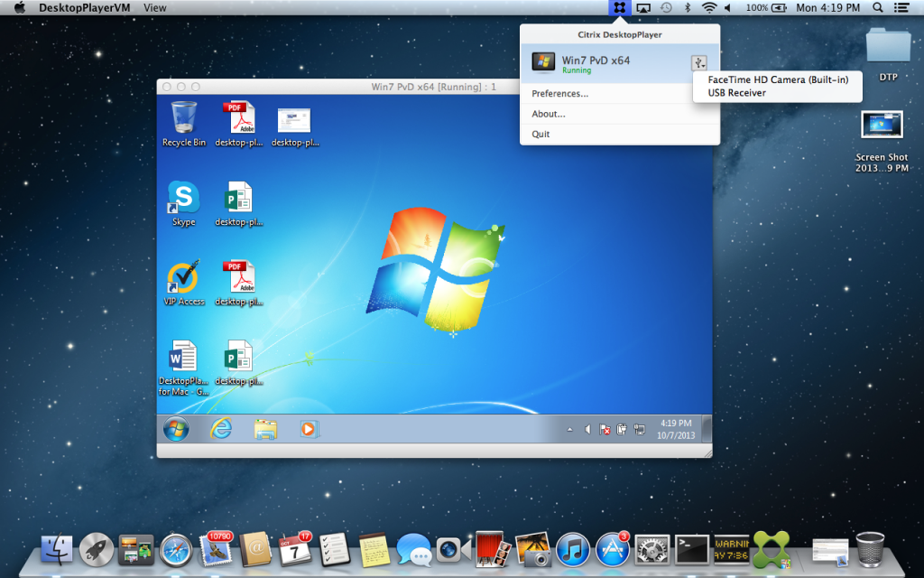Screen dimensions: 924x578
Task: Open Preferences... in Citrix DesktopPlayer menu
Action: coord(619,93)
